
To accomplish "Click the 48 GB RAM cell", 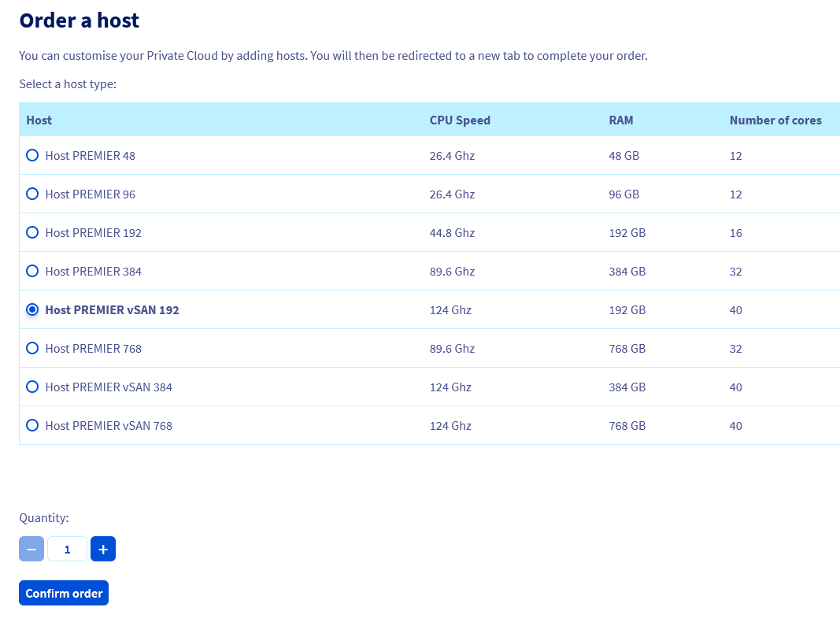I will pyautogui.click(x=624, y=156).
